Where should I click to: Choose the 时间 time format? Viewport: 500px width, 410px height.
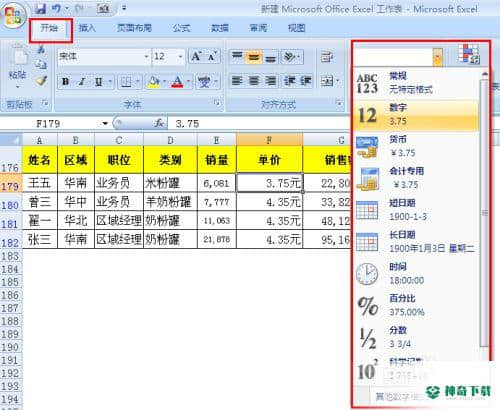417,274
